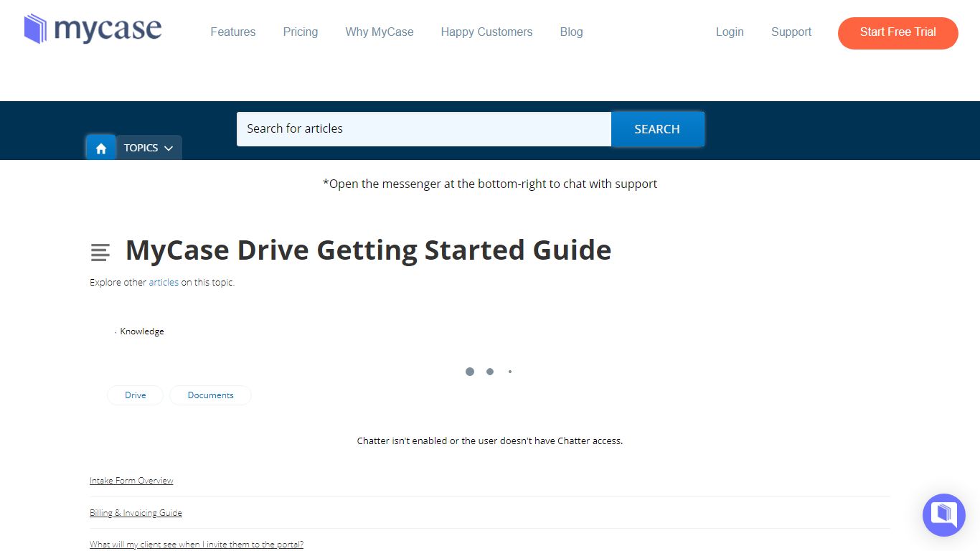Viewport: 980px width, 551px height.
Task: Open the Features menu item
Action: 233,32
